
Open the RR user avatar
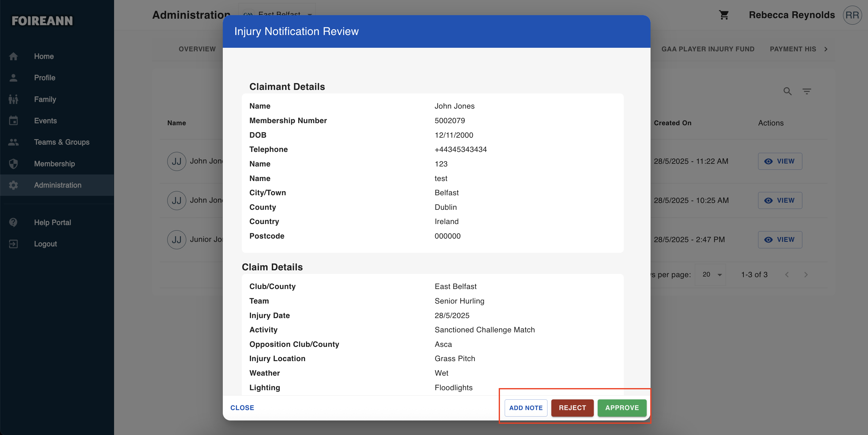point(852,15)
